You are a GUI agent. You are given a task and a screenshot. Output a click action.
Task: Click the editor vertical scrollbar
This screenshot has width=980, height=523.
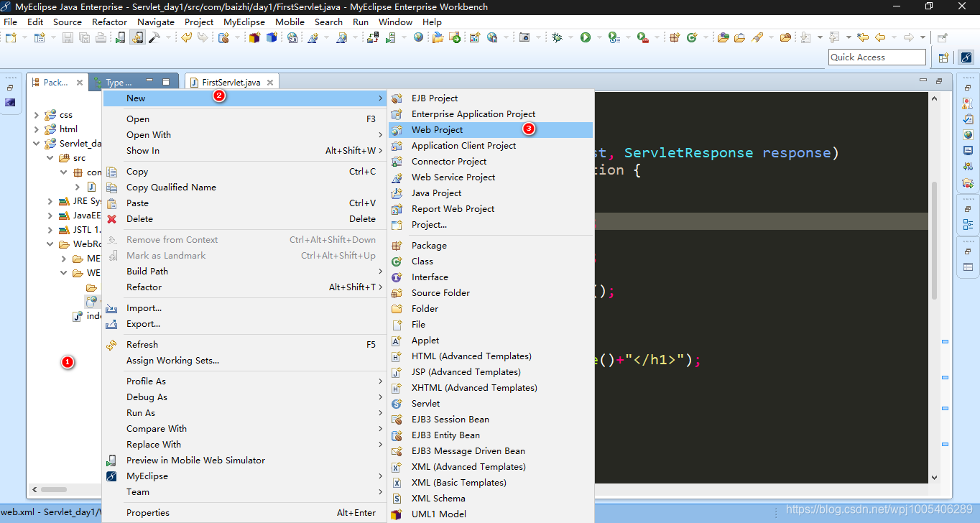pyautogui.click(x=934, y=241)
